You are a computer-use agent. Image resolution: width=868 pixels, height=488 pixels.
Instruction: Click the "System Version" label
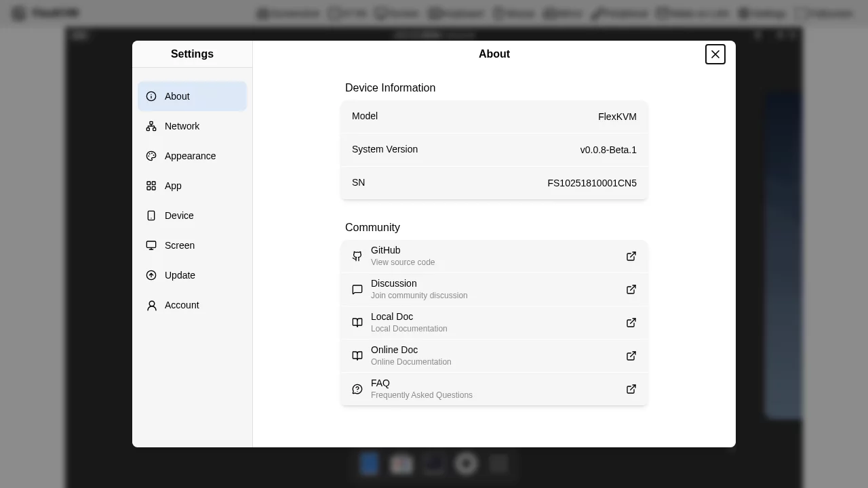(384, 149)
